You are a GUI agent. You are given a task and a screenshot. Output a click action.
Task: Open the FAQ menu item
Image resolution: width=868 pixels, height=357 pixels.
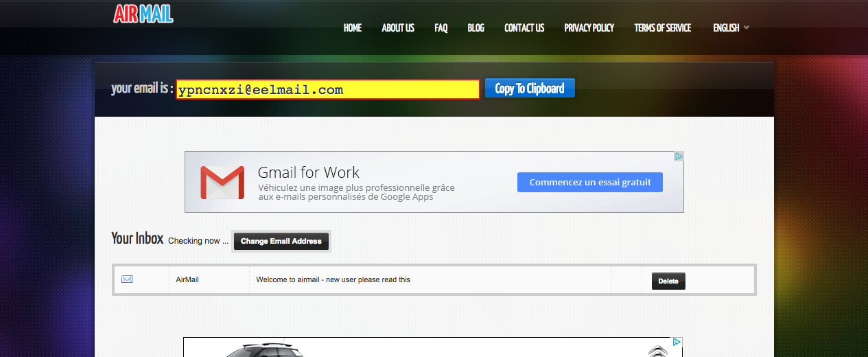441,28
